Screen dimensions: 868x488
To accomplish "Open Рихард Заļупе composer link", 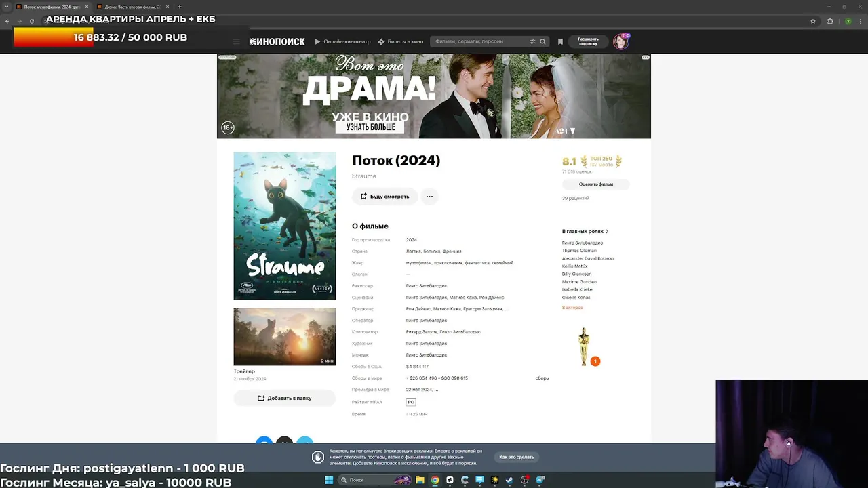I will point(421,332).
